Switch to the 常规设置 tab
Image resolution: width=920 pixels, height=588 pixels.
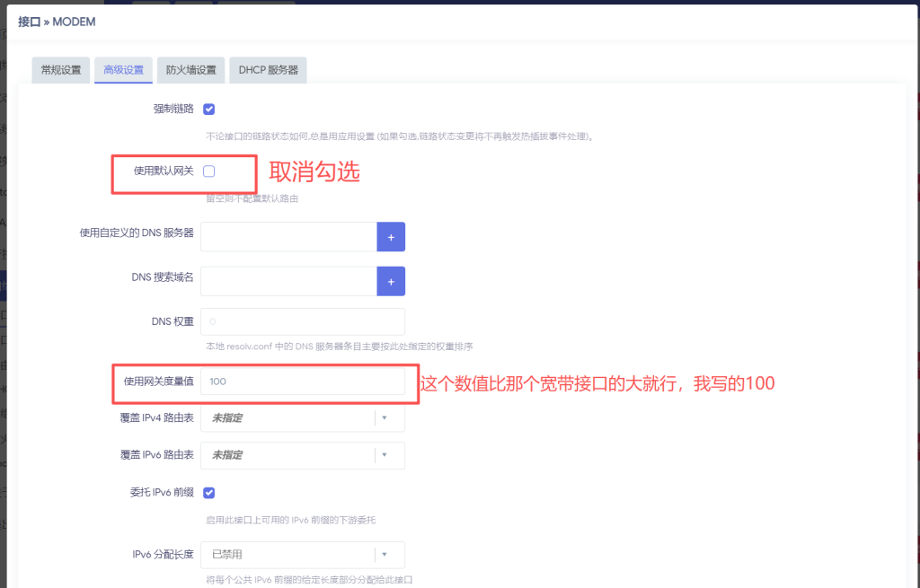coord(61,70)
